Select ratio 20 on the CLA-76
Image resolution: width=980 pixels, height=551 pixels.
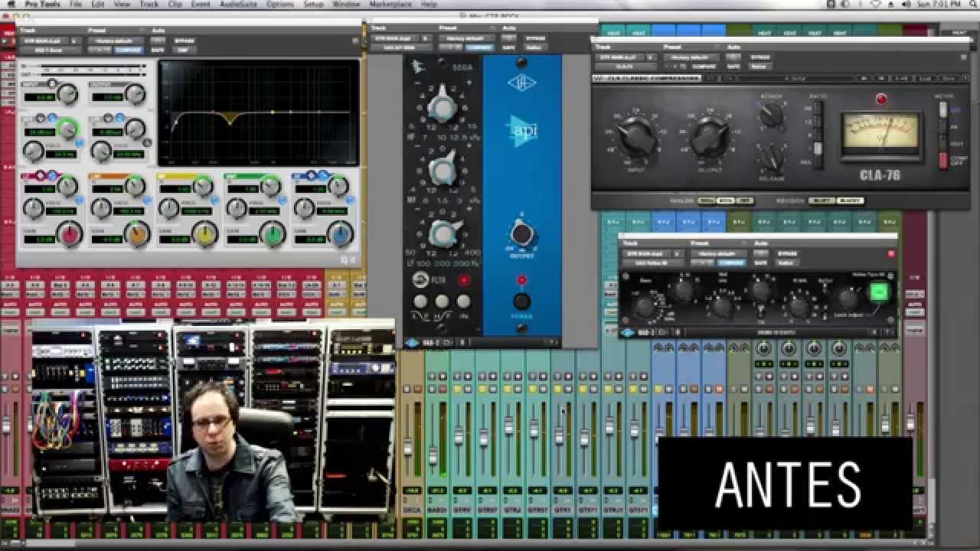coord(818,106)
